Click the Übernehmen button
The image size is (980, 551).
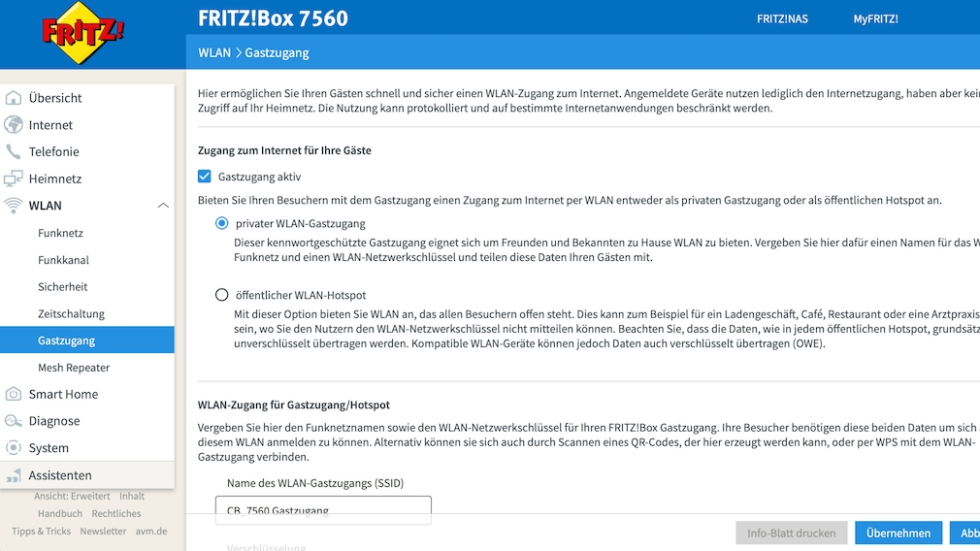coord(898,533)
